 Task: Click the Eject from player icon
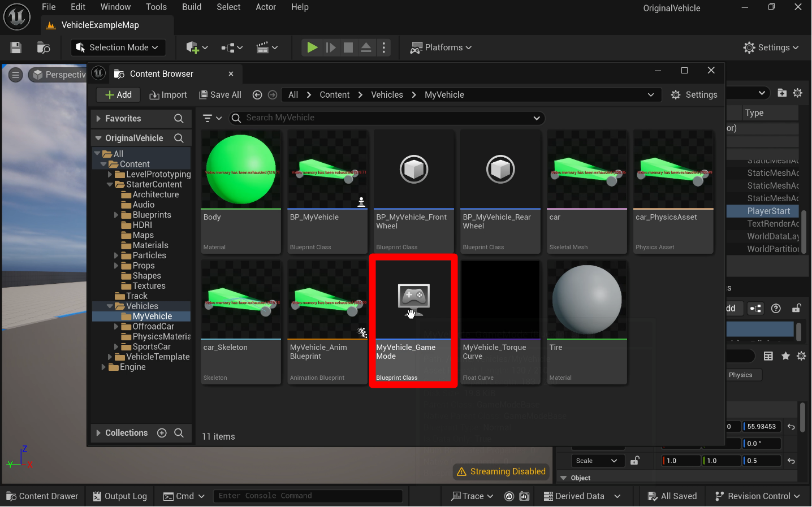pyautogui.click(x=366, y=47)
